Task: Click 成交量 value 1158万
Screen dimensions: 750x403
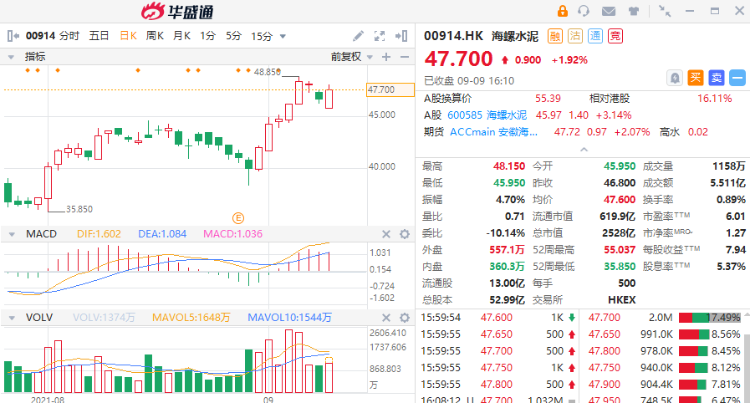Action: 728,166
